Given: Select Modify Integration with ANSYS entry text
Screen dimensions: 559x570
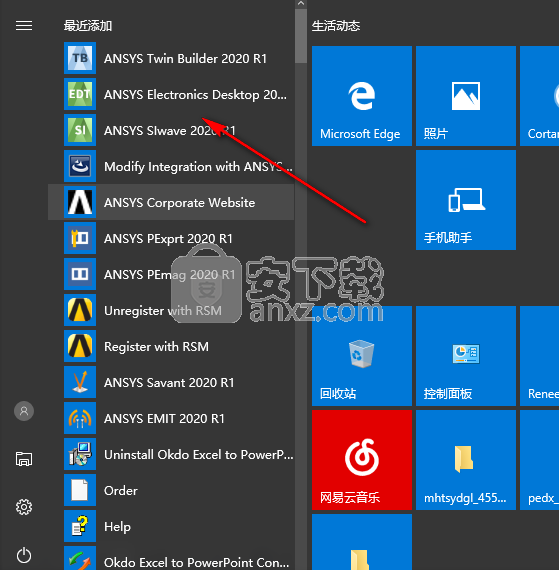Looking at the screenshot, I should [x=198, y=167].
